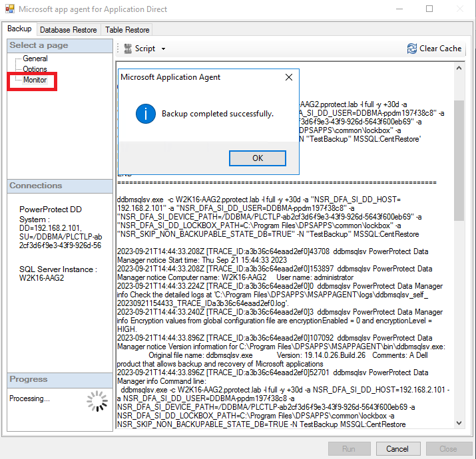The width and height of the screenshot is (476, 459).
Task: Click the disabled Run button
Action: tap(349, 448)
